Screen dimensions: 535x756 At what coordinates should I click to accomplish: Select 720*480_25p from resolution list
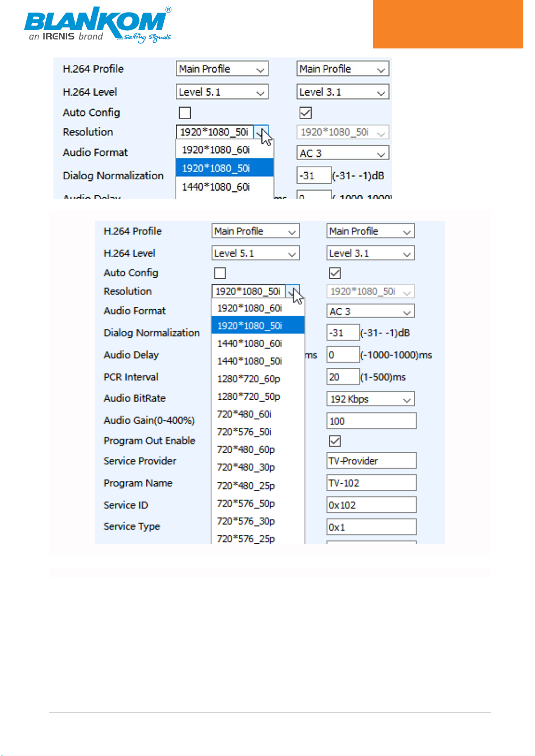(x=258, y=486)
